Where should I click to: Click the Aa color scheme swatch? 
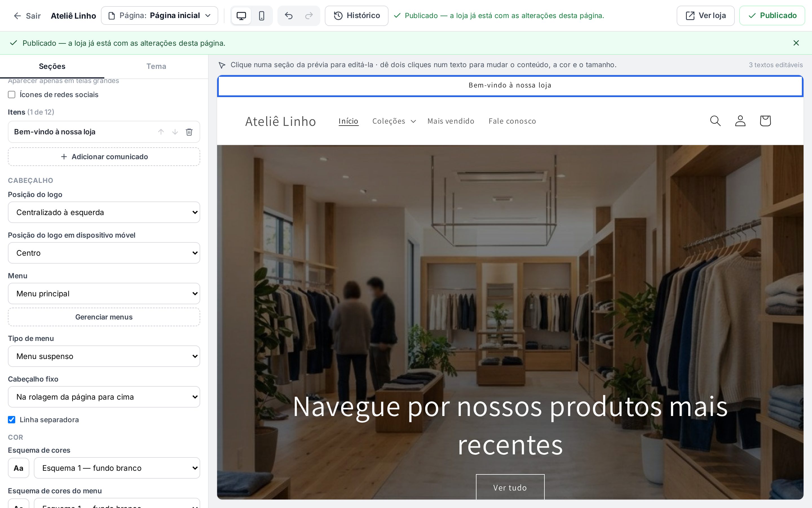tap(18, 468)
